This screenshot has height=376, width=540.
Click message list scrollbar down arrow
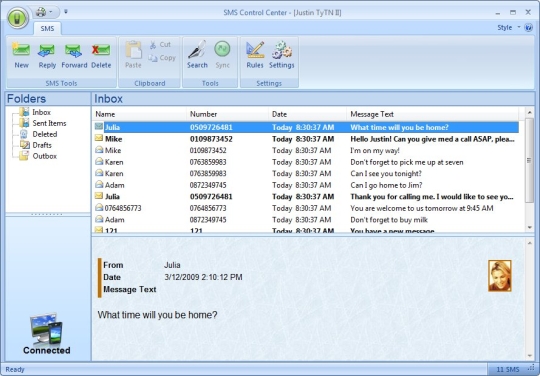pos(529,228)
